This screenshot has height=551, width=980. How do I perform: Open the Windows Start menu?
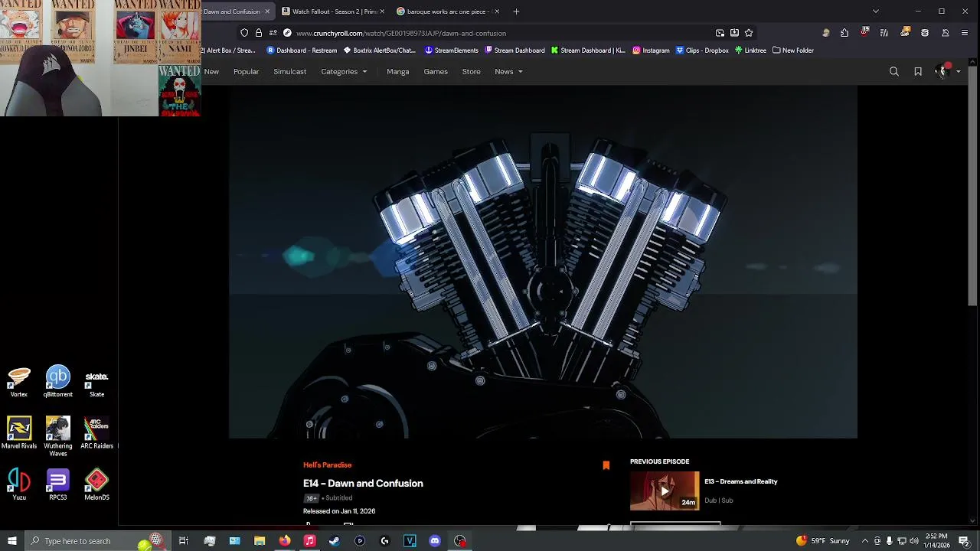pyautogui.click(x=11, y=541)
